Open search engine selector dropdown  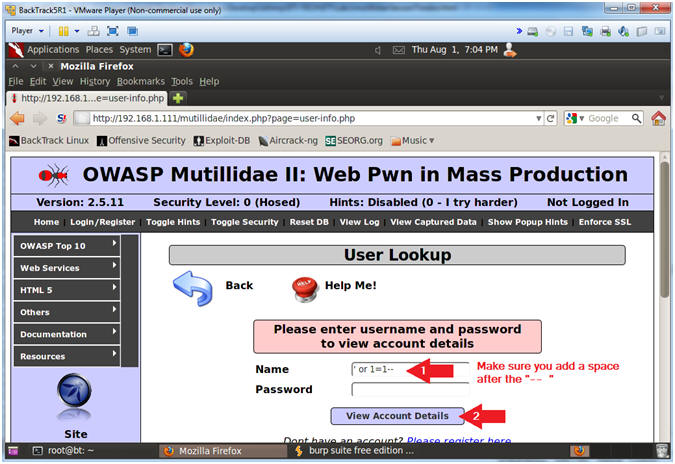pos(575,118)
